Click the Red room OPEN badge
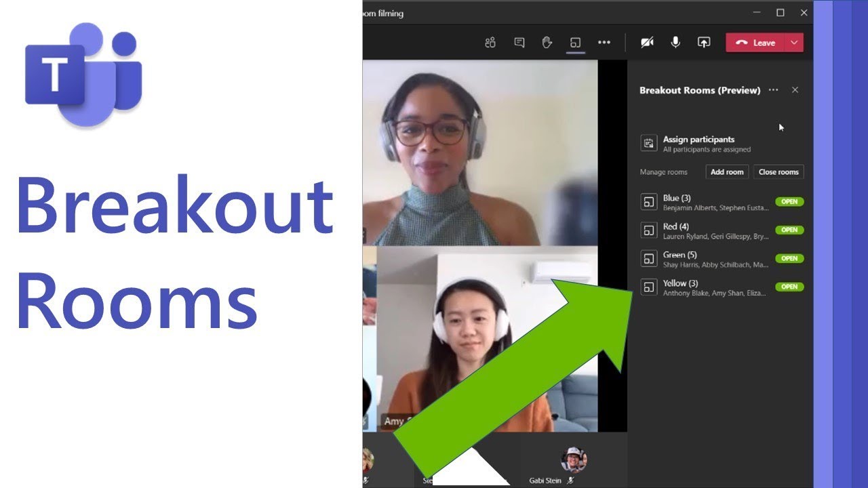Viewport: 868px width, 488px height. point(789,230)
